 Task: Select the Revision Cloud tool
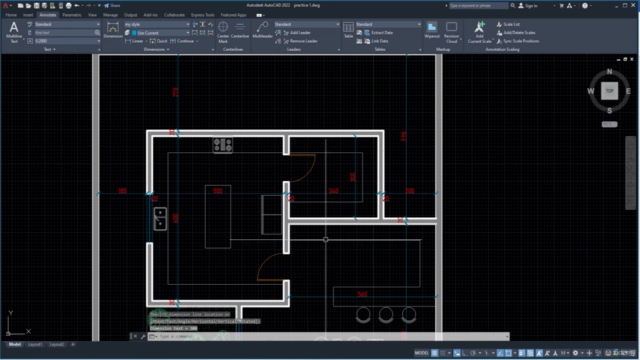(x=451, y=32)
